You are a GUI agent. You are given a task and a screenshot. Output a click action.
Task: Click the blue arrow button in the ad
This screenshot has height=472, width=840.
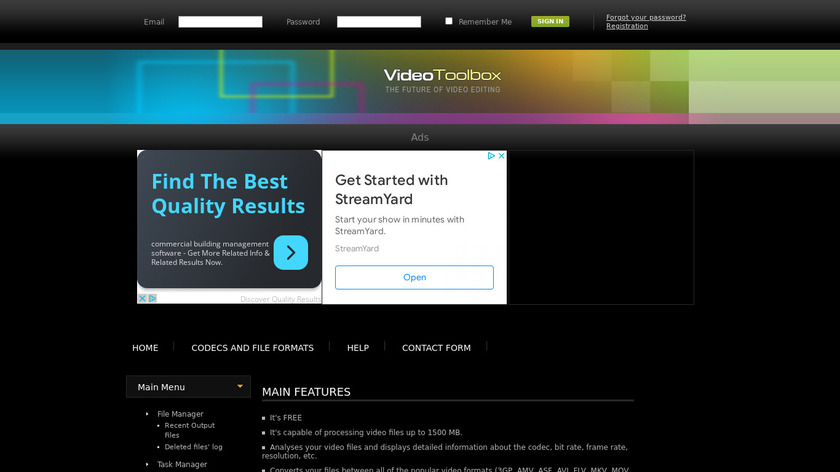tap(291, 252)
